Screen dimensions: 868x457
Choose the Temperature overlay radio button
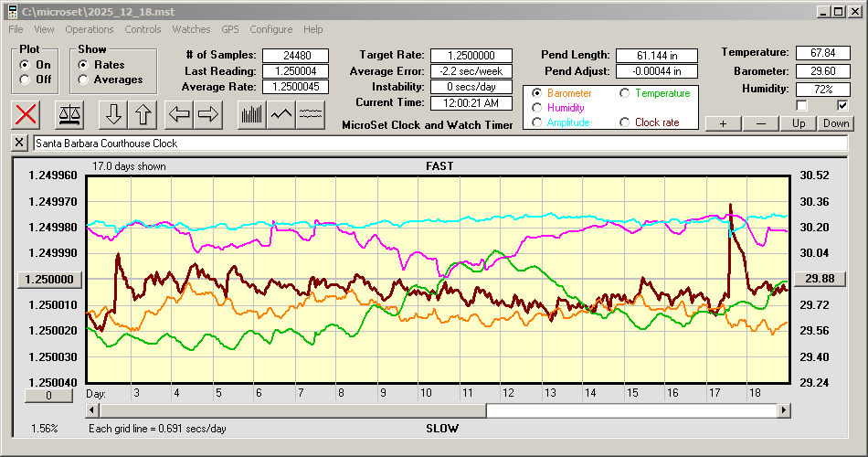[626, 93]
